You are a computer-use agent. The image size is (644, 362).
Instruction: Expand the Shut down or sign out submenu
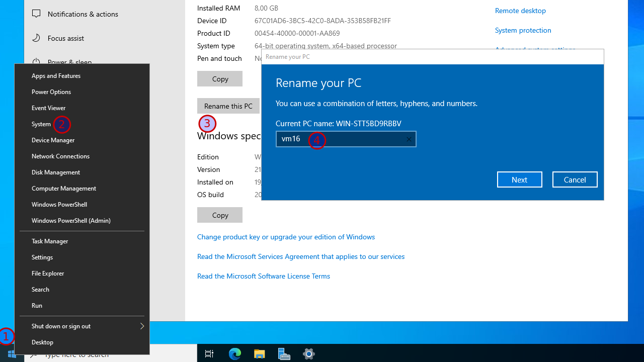(82, 326)
